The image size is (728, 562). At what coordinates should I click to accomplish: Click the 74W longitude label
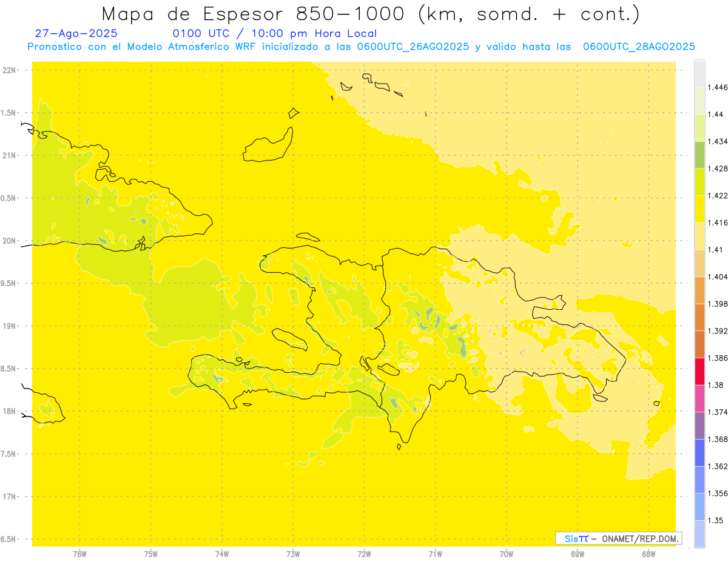(221, 554)
